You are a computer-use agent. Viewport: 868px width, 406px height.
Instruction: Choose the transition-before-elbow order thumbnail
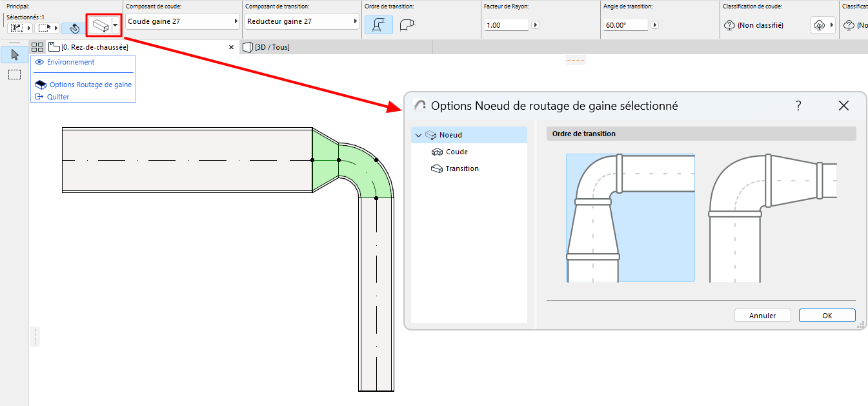coord(631,218)
